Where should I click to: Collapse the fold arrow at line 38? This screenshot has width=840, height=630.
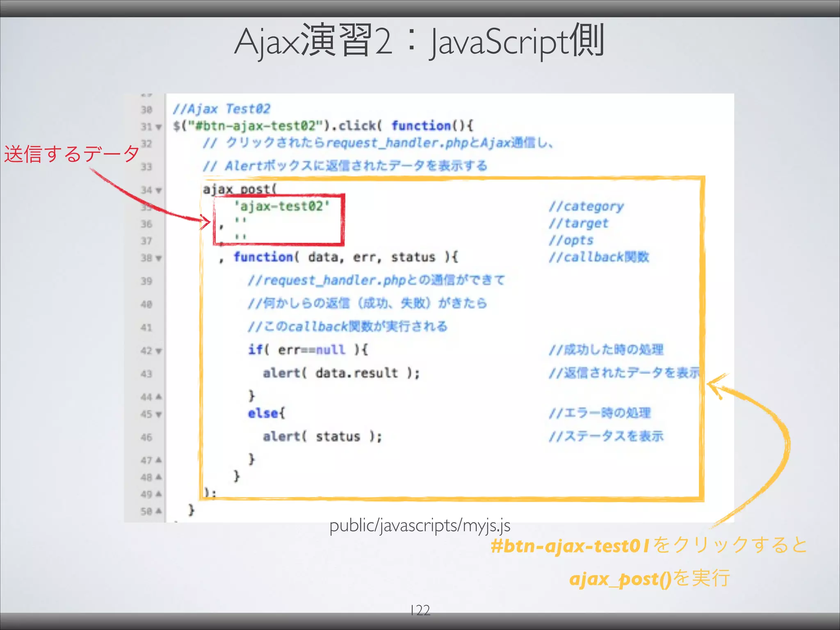(159, 258)
